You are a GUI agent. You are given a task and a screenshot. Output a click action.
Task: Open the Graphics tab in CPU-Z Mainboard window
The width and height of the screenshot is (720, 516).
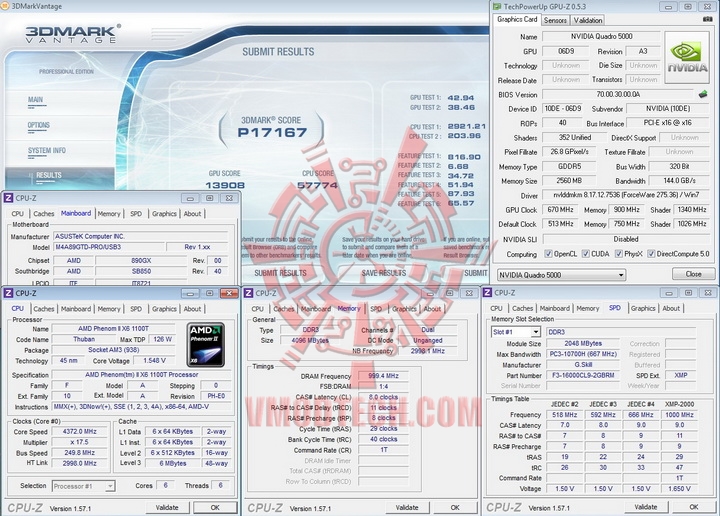[x=164, y=214]
